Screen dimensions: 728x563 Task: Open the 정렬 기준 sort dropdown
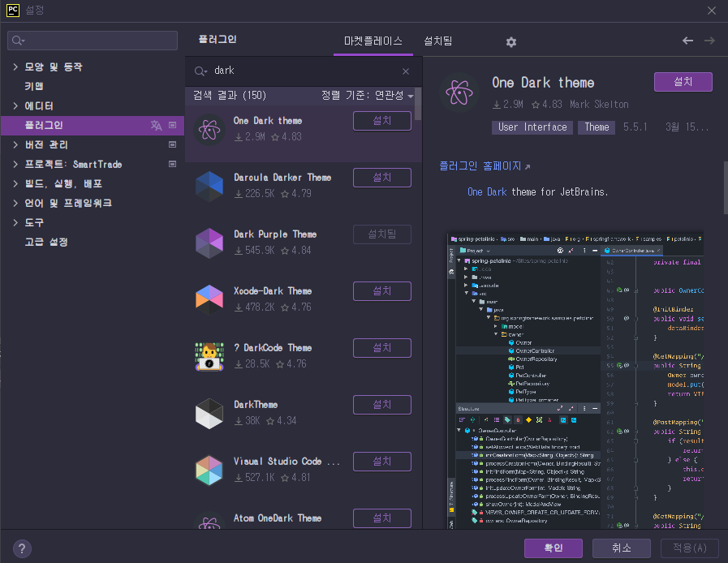368,96
